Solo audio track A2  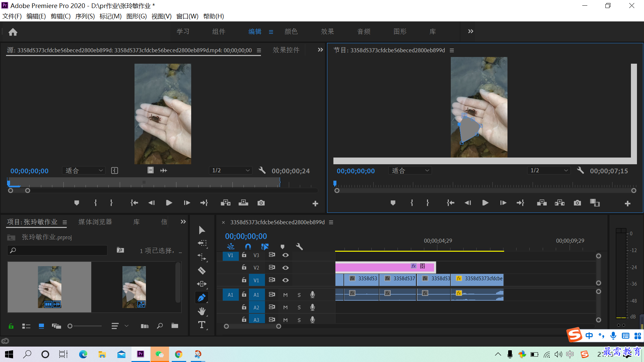(x=299, y=307)
